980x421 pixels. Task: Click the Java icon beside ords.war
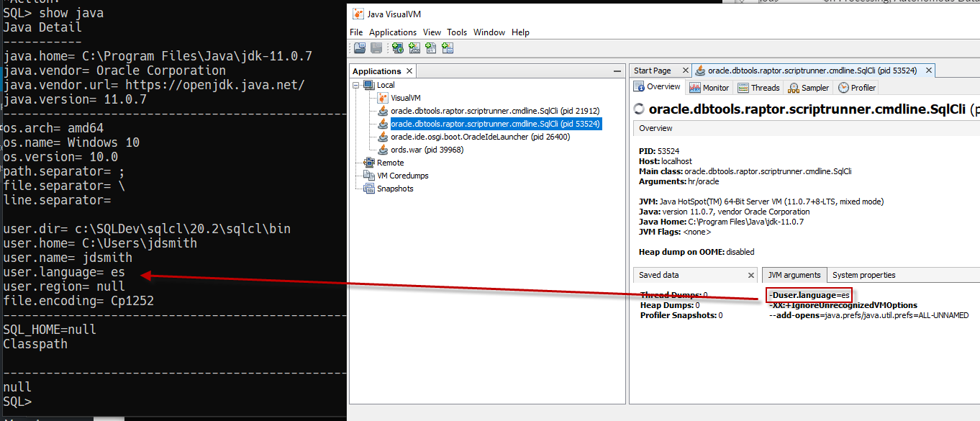(383, 150)
